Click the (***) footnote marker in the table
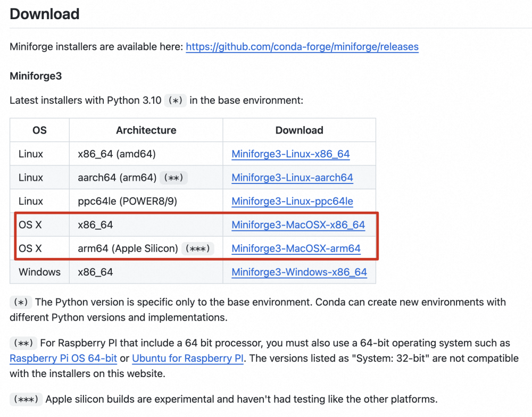Image resolution: width=532 pixels, height=417 pixels. tap(197, 249)
